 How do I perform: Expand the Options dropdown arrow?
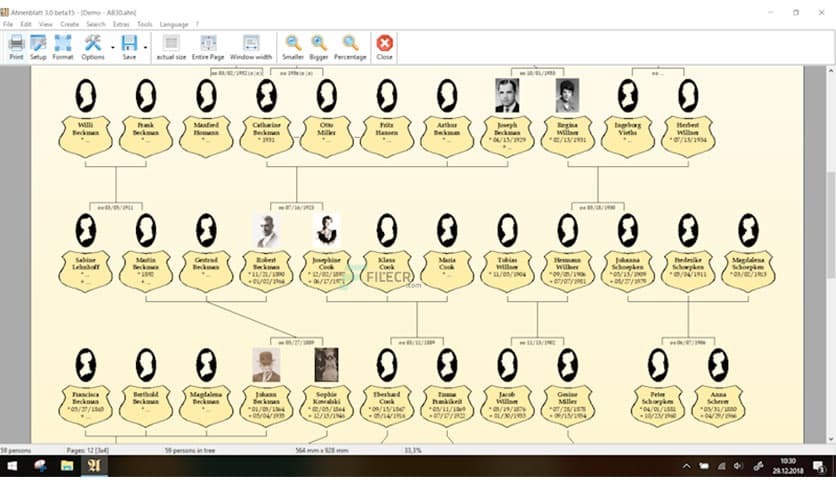[x=112, y=47]
